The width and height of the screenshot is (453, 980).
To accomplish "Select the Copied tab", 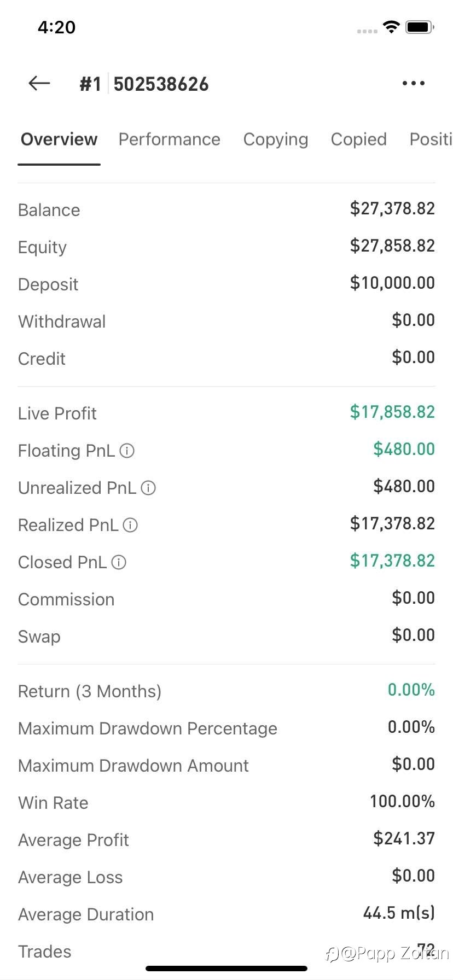I will click(358, 139).
